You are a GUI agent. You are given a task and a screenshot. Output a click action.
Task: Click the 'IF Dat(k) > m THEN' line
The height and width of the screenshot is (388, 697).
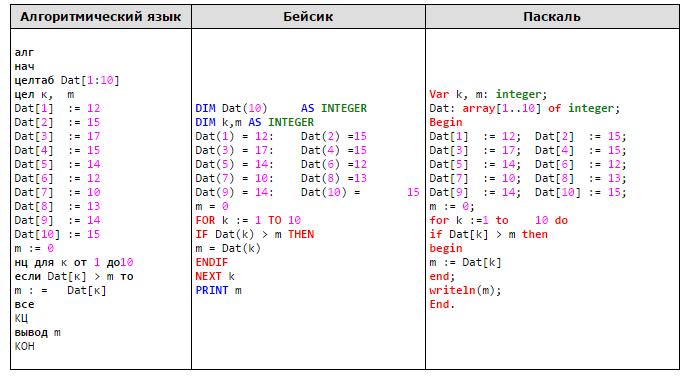click(x=255, y=234)
